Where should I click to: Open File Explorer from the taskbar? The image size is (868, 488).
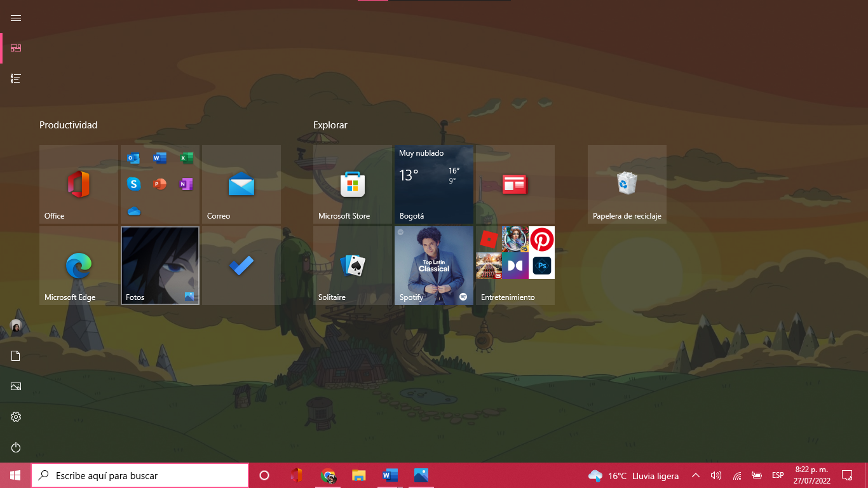pyautogui.click(x=359, y=475)
